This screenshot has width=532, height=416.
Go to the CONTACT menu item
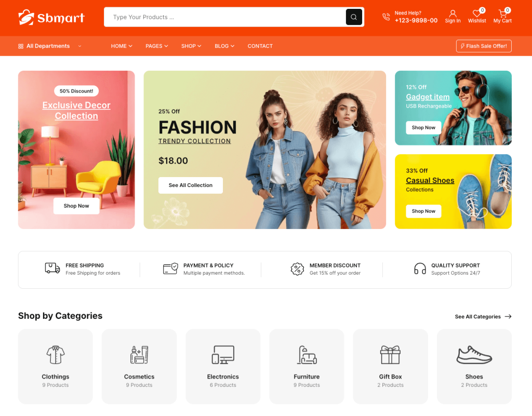[260, 46]
